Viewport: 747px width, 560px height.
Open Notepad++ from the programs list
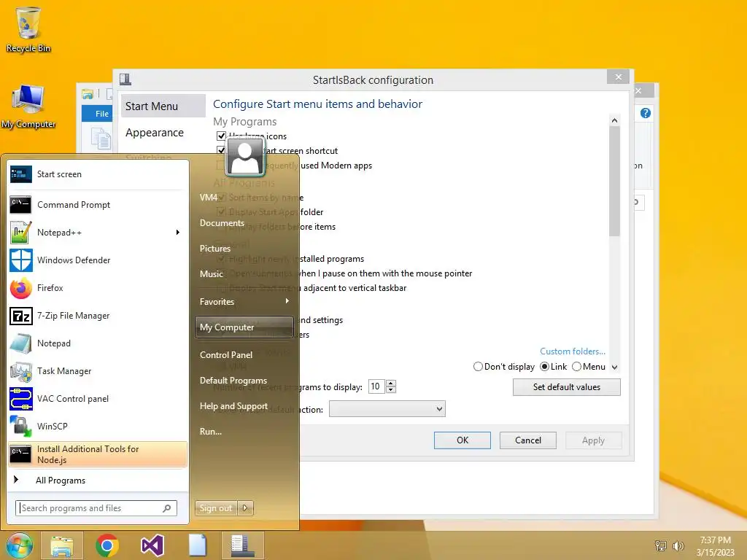[97, 233]
